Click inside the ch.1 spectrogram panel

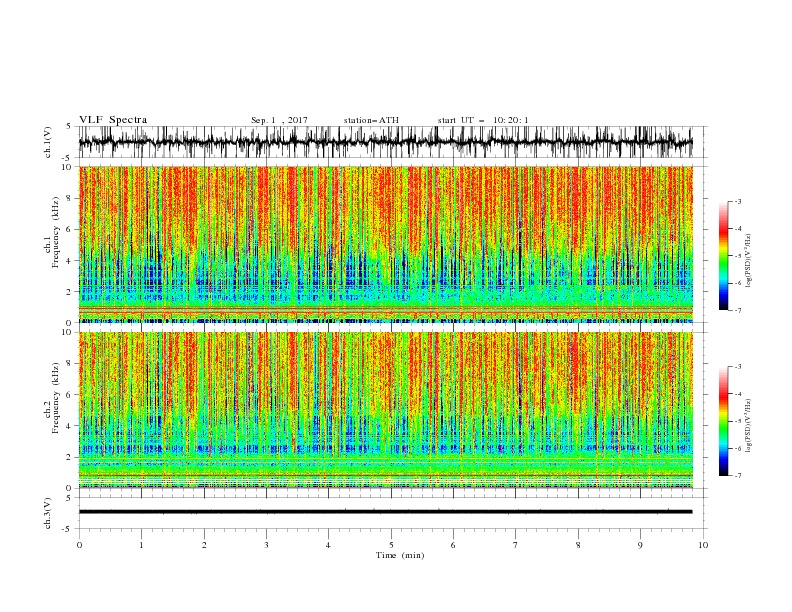[x=386, y=244]
